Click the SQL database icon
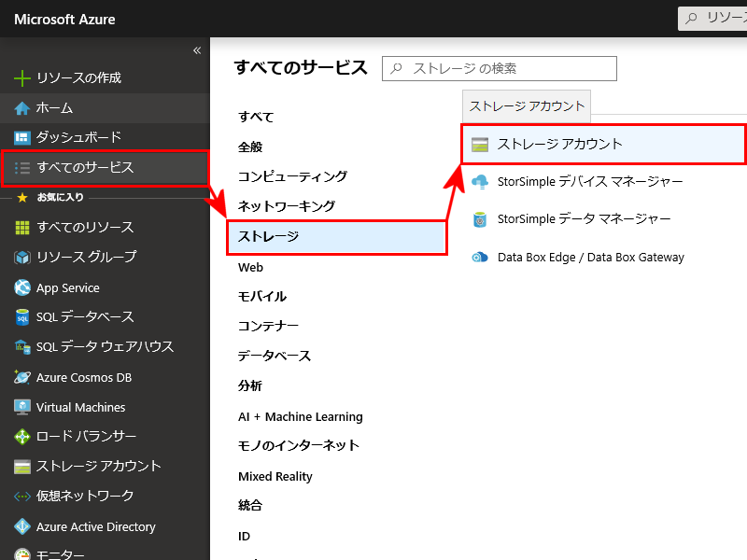Image resolution: width=747 pixels, height=560 pixels. coord(21,317)
